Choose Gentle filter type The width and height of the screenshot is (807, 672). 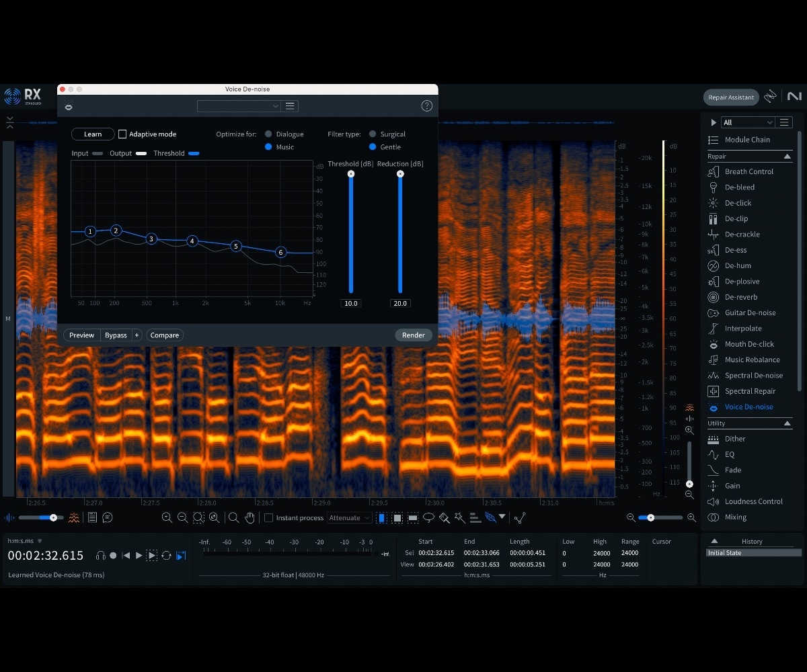tap(373, 147)
